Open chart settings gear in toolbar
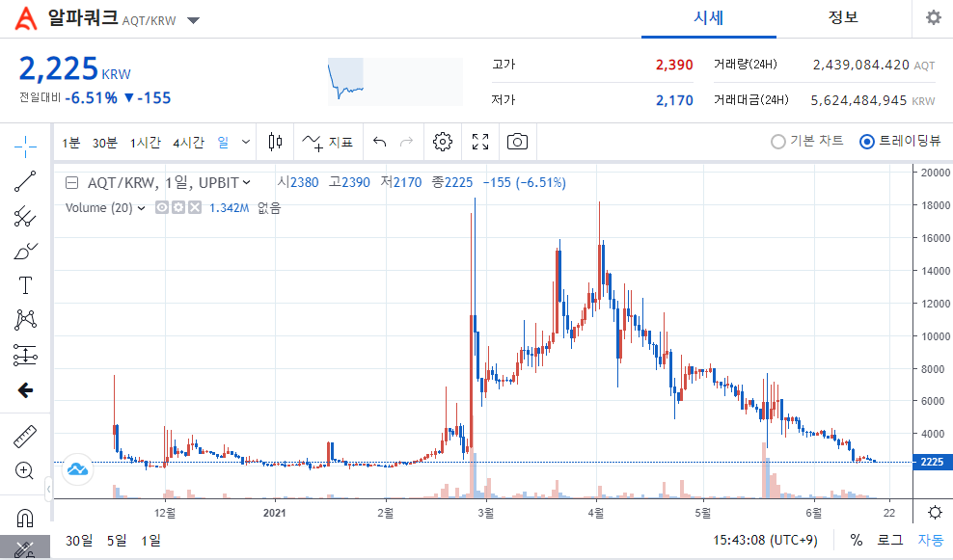 tap(443, 142)
